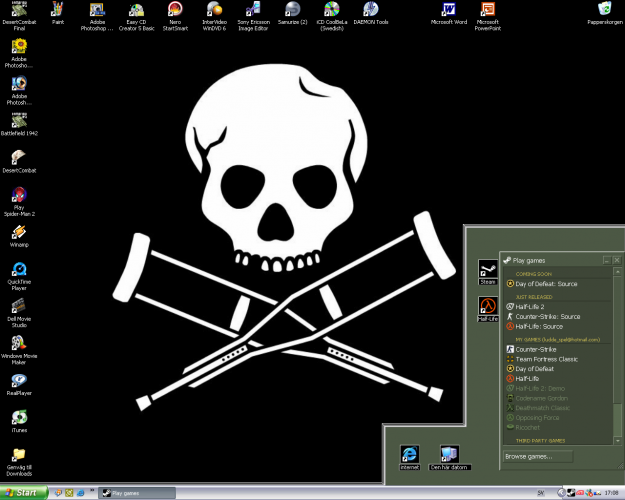The image size is (625, 500).
Task: Open iTunes desktop shortcut
Action: pos(19,417)
